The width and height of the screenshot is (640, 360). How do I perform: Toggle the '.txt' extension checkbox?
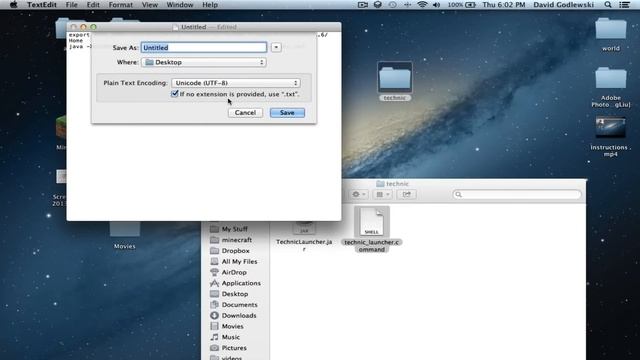point(175,94)
